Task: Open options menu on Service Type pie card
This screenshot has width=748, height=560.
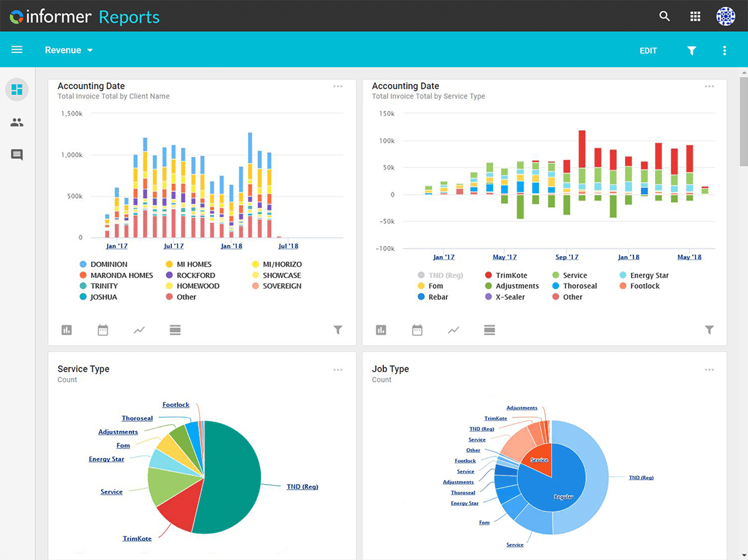Action: click(x=338, y=369)
